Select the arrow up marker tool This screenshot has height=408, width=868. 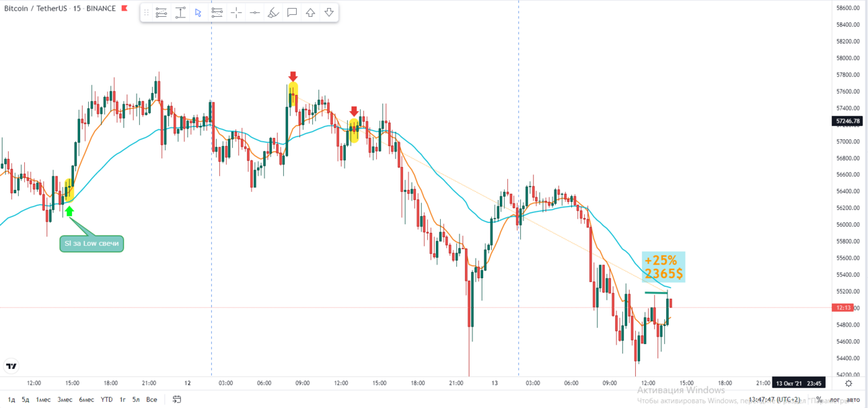[310, 13]
